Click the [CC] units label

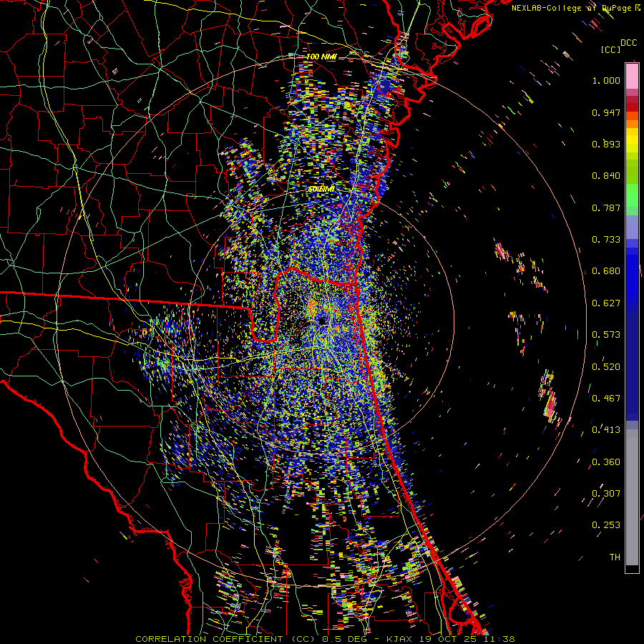pyautogui.click(x=610, y=49)
